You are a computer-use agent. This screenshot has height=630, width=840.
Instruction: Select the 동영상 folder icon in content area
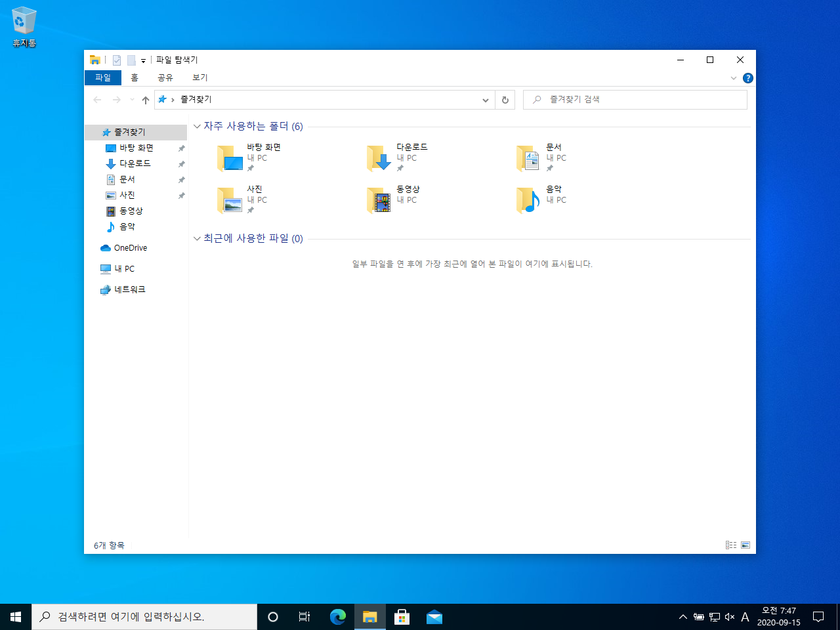click(379, 200)
